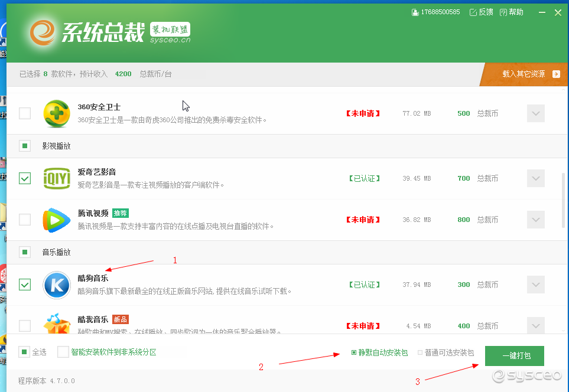Click the 系统总裁 swirl logo icon
The image size is (569, 392).
(x=43, y=32)
